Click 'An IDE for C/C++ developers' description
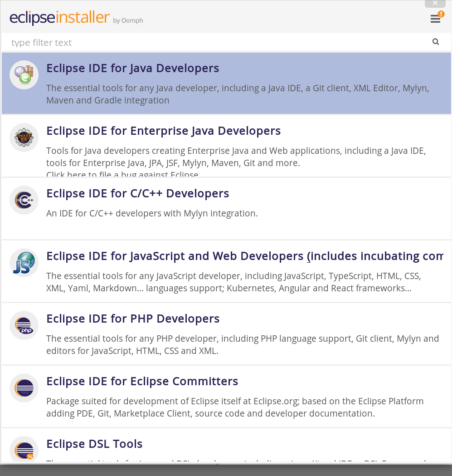The width and height of the screenshot is (452, 476). (152, 213)
